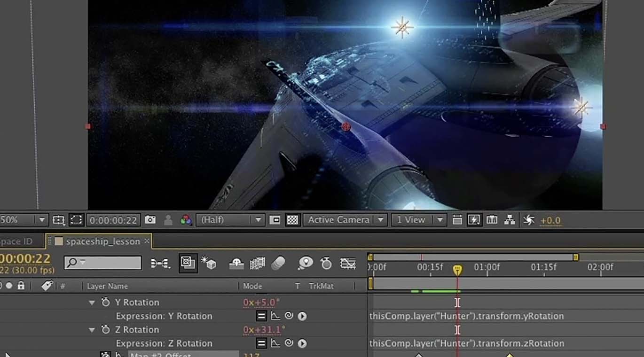Image resolution: width=644 pixels, height=357 pixels.
Task: Click the Mode column header
Action: [x=252, y=286]
